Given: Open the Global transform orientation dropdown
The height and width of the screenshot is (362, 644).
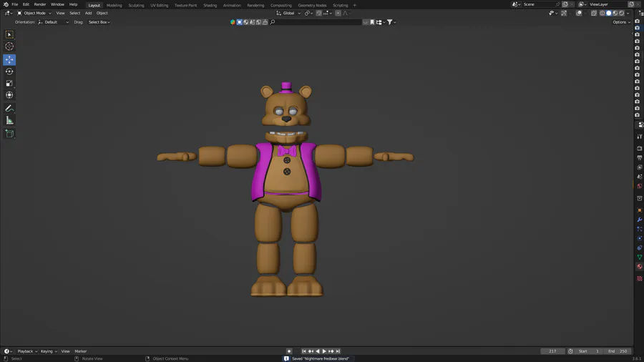Looking at the screenshot, I should [x=288, y=13].
